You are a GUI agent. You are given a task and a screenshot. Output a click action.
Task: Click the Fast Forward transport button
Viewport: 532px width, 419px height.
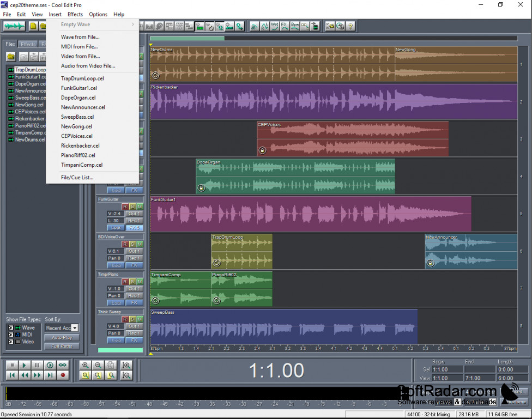[37, 375]
